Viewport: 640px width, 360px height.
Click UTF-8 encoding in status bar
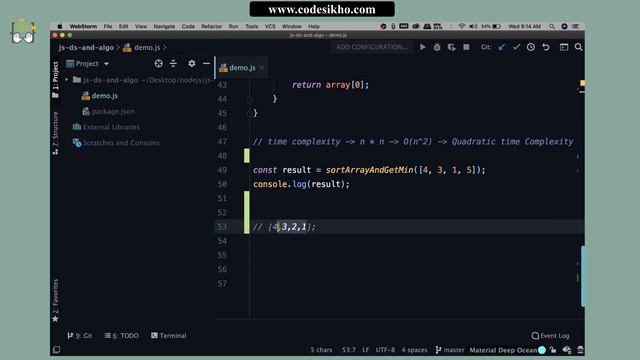pos(385,350)
